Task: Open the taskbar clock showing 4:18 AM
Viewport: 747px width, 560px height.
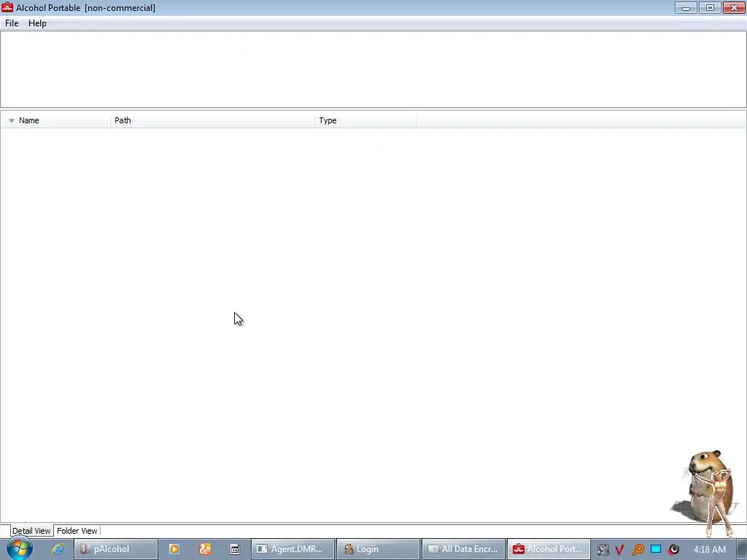Action: coord(709,549)
